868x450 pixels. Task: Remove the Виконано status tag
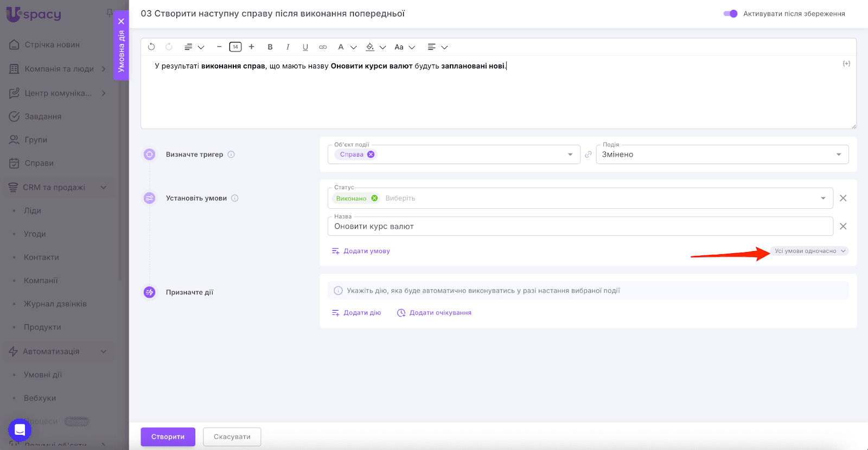[x=374, y=198]
